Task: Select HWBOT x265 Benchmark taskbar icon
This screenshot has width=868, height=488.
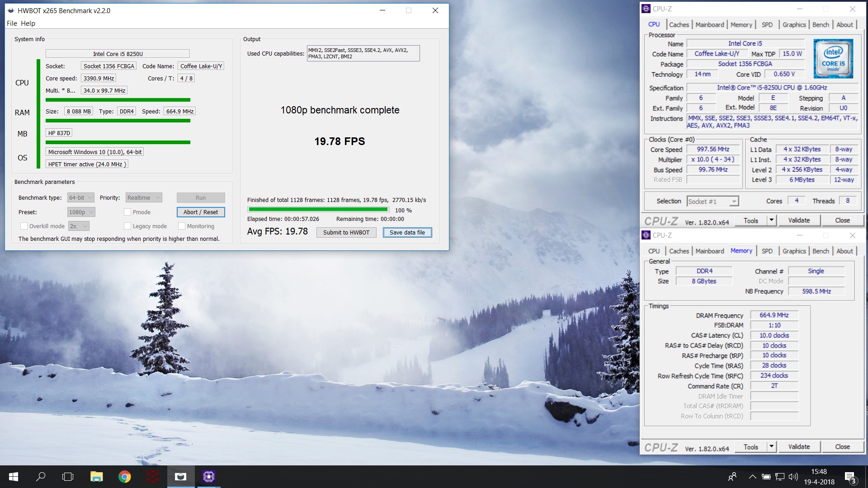Action: pos(181,477)
